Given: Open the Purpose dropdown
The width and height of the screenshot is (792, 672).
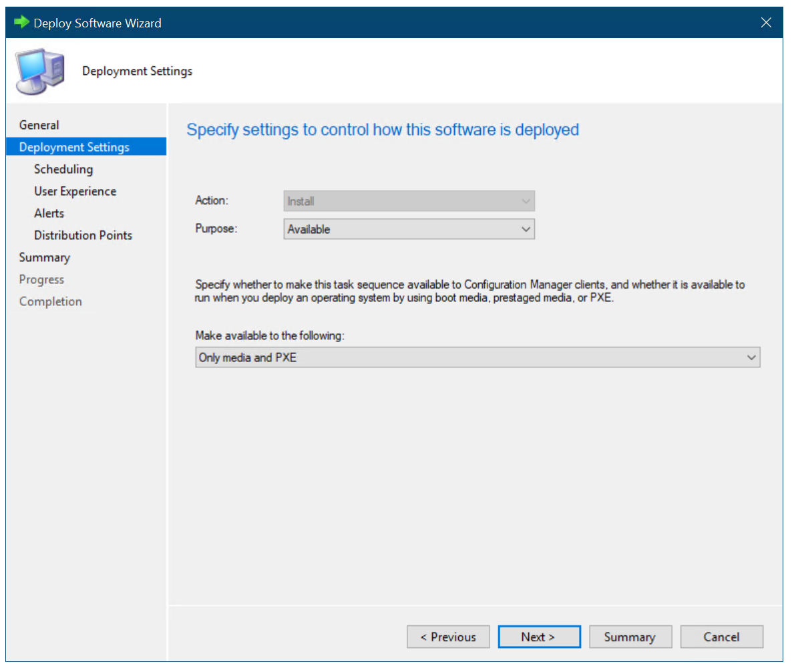Looking at the screenshot, I should point(409,228).
